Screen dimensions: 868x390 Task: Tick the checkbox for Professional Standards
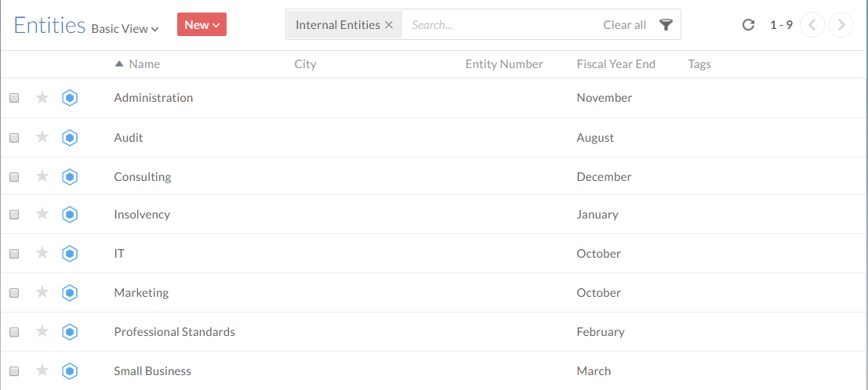pos(14,332)
